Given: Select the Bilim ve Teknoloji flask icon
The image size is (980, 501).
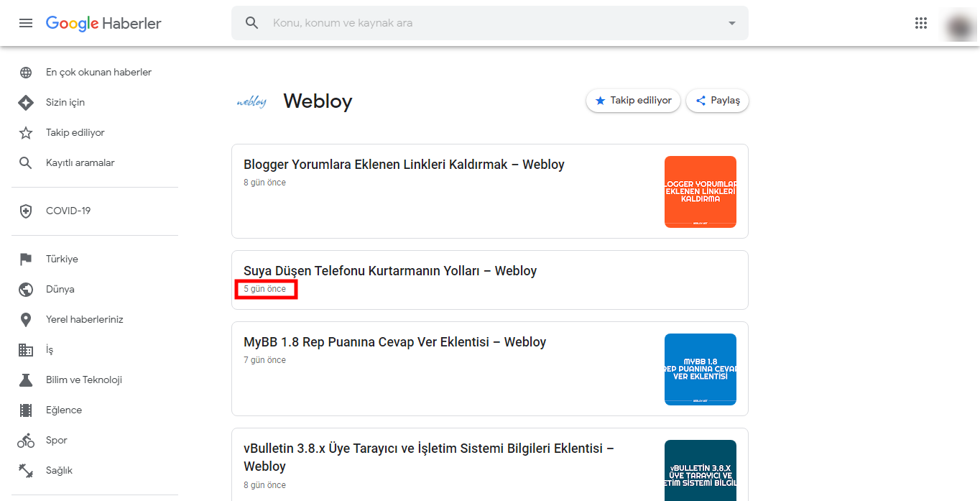Looking at the screenshot, I should pos(26,380).
